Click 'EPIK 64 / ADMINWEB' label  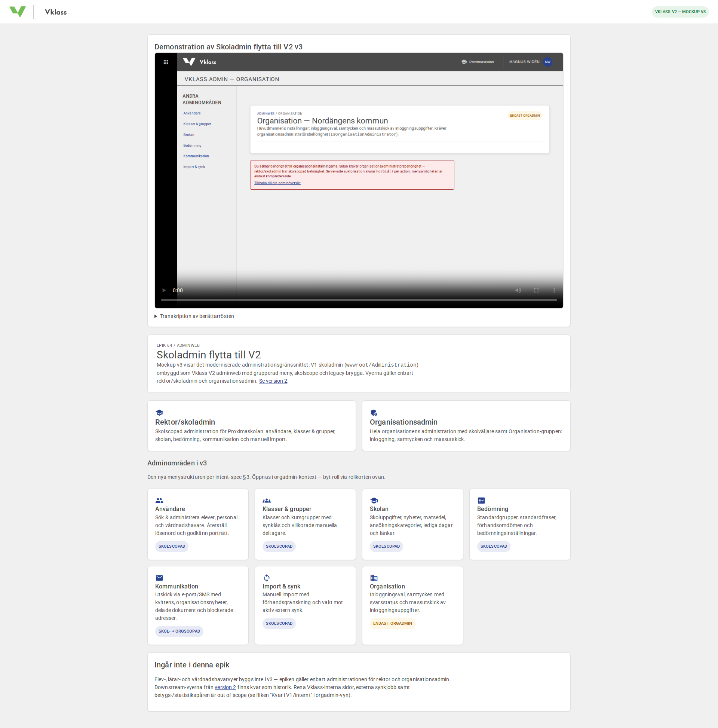click(x=178, y=346)
